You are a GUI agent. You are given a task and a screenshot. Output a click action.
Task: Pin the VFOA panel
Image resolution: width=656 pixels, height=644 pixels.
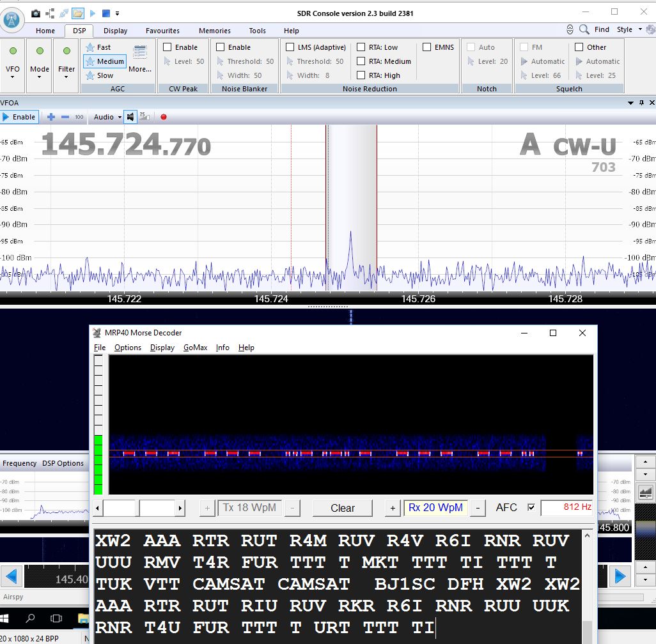[x=641, y=102]
